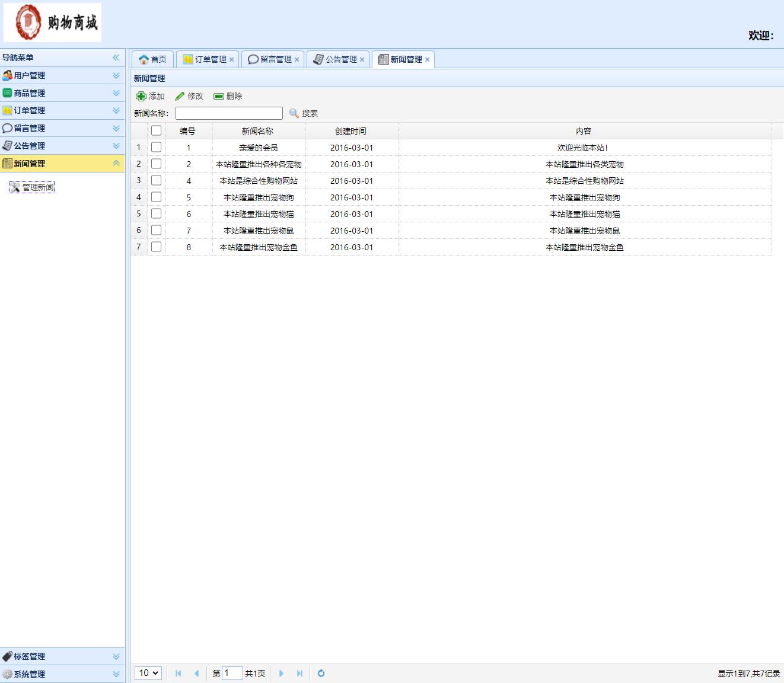The width and height of the screenshot is (784, 683).
Task: Go to next page arrow
Action: coord(281,673)
